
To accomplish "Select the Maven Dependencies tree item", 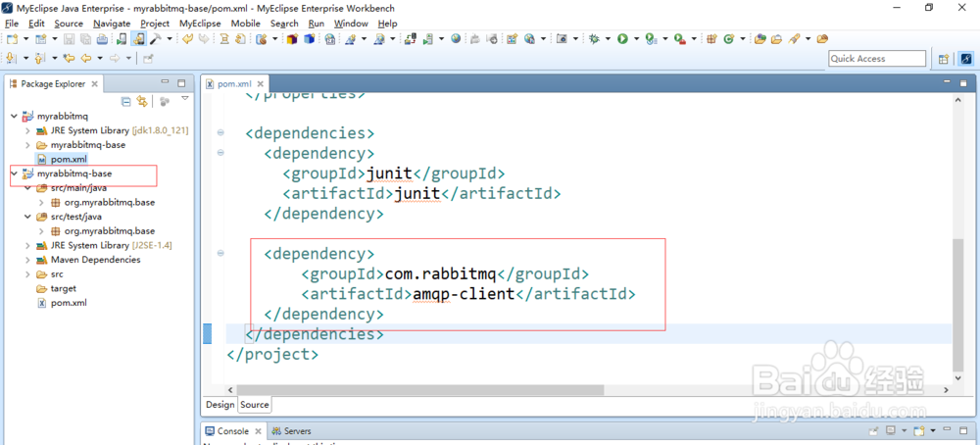I will point(96,260).
